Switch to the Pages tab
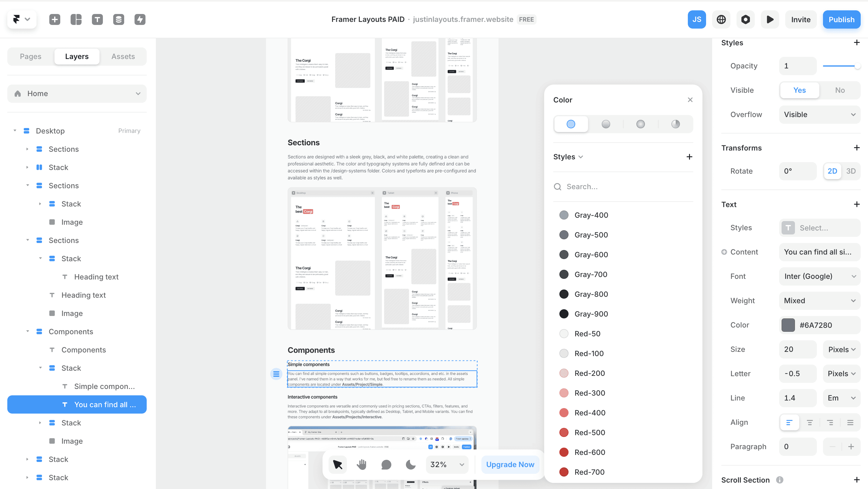 [x=31, y=57]
